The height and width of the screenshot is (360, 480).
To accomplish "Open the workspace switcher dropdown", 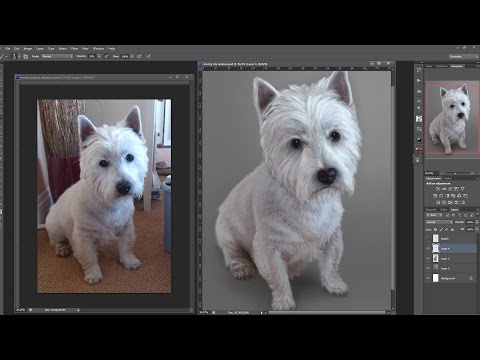I will coord(463,57).
